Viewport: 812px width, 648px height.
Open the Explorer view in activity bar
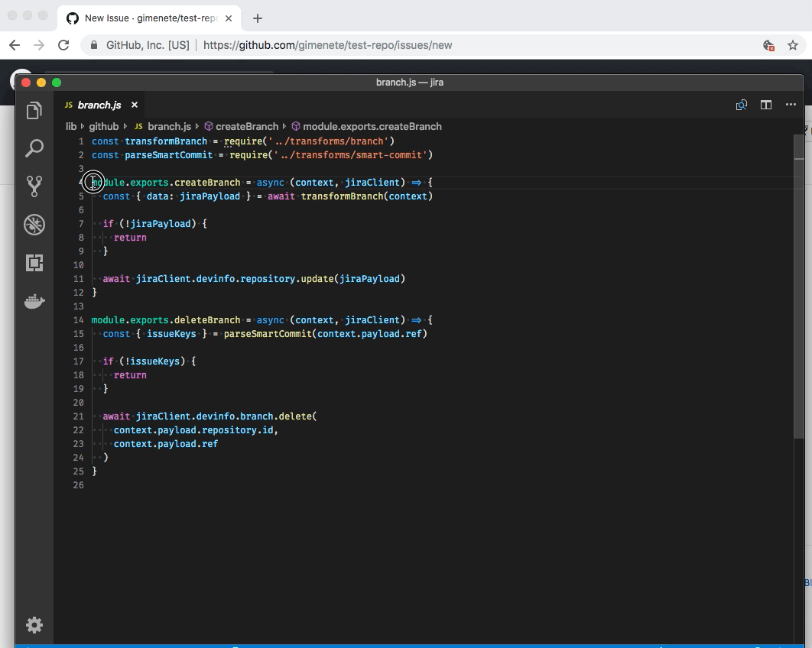click(34, 110)
